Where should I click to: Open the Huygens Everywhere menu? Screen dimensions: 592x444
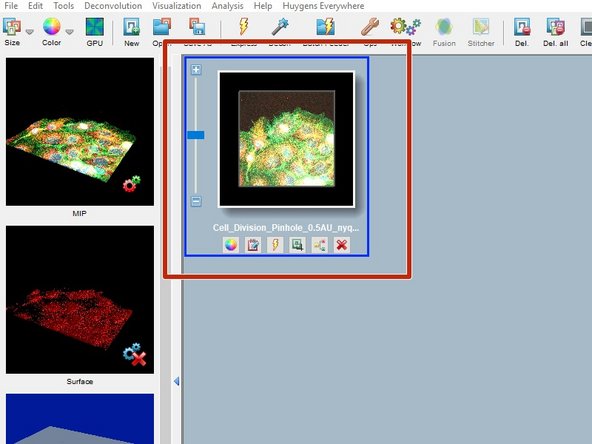(x=323, y=6)
